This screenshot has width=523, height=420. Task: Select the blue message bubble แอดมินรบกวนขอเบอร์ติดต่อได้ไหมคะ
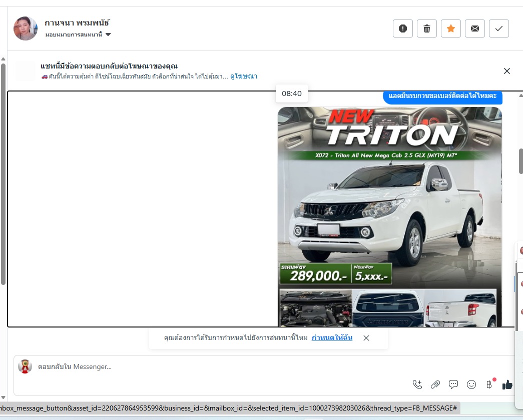click(x=442, y=96)
